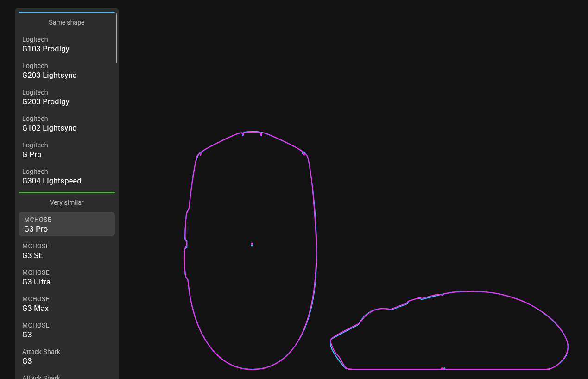Pick Logitech G102 Lightsync entry
This screenshot has width=588, height=379.
(67, 123)
